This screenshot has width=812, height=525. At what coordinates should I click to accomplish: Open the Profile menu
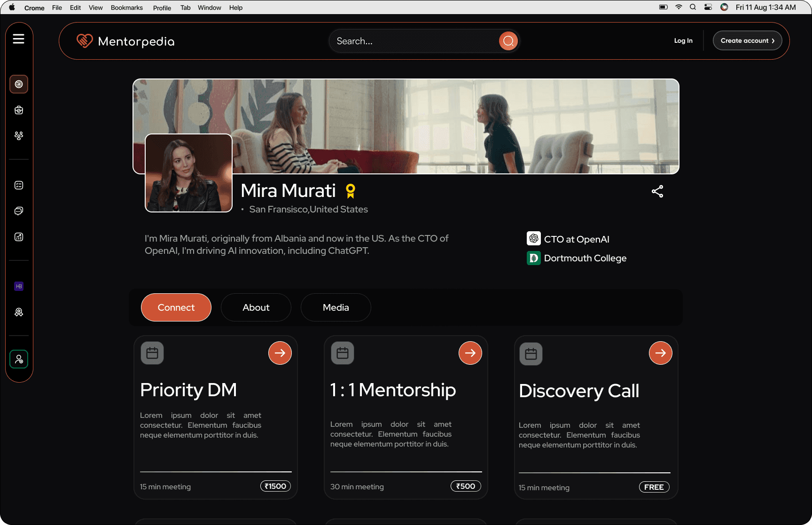point(162,8)
